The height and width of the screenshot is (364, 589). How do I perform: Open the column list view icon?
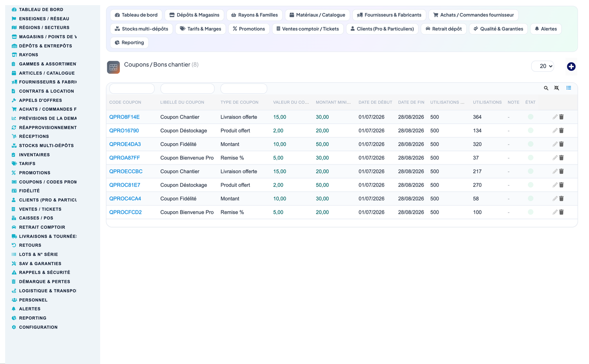[569, 88]
